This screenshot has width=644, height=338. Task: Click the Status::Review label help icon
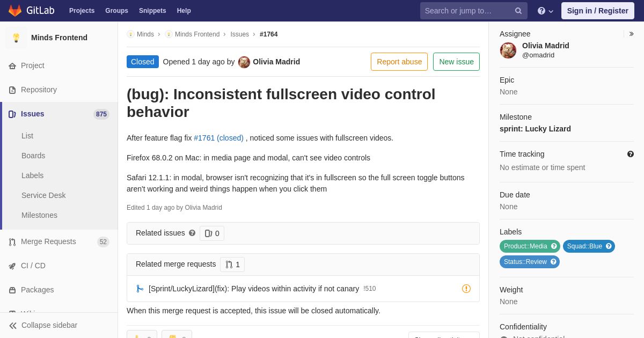(553, 262)
